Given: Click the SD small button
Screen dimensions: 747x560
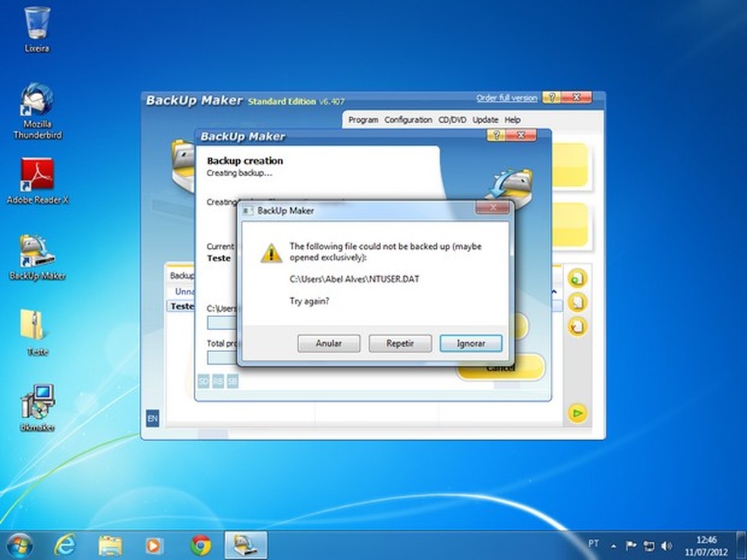Looking at the screenshot, I should (x=203, y=381).
